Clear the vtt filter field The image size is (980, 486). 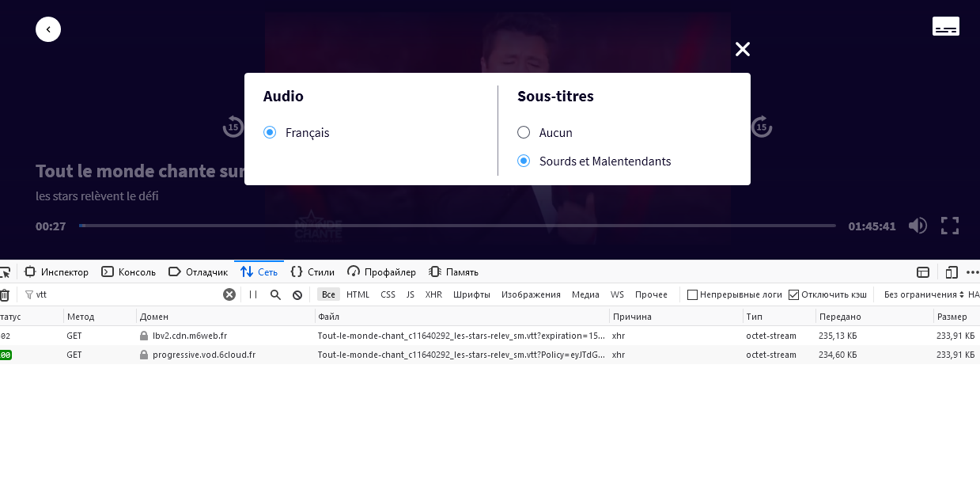coord(229,294)
